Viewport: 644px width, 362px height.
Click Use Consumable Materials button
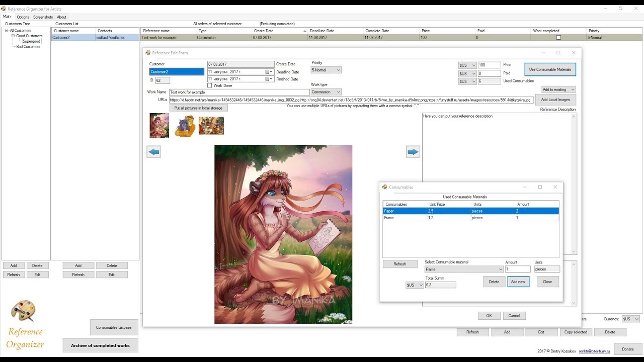pyautogui.click(x=550, y=69)
